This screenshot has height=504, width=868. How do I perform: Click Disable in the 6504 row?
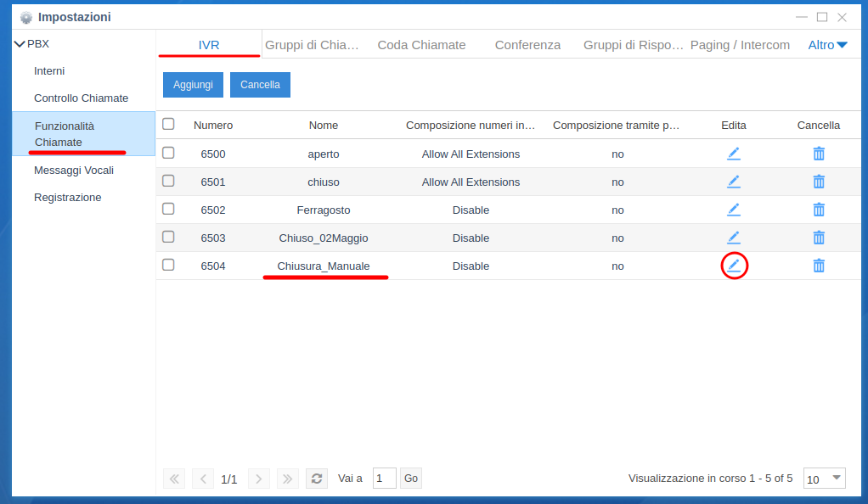click(471, 266)
